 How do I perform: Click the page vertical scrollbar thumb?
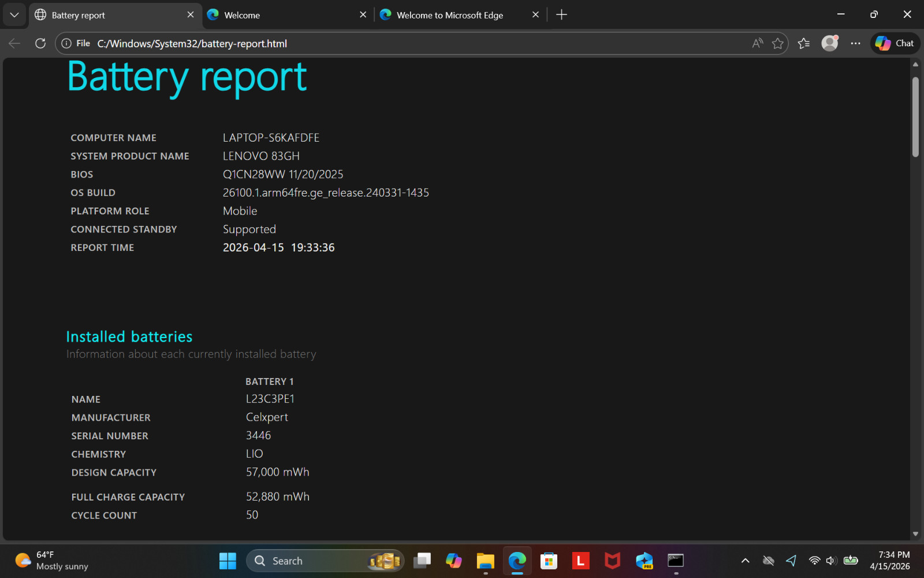915,116
